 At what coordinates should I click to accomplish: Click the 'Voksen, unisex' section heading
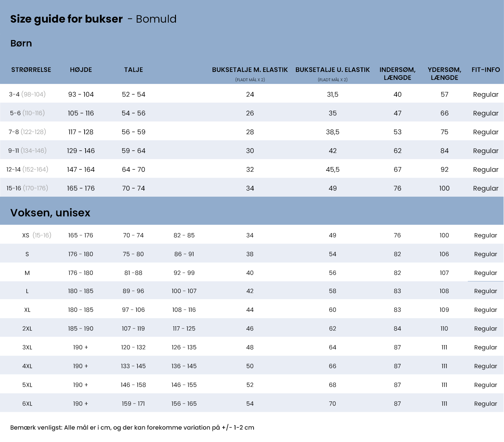pyautogui.click(x=50, y=213)
